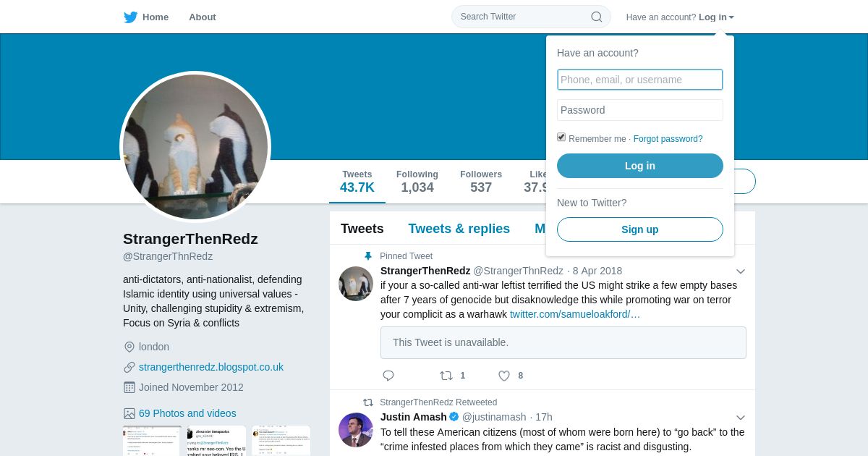Retweet the pinned tweet
868x456 pixels.
pyautogui.click(x=446, y=376)
